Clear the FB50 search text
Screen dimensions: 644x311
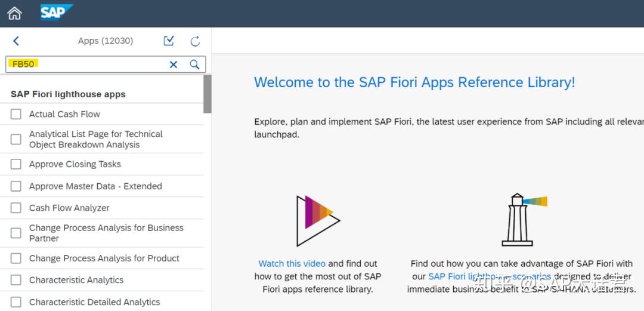click(174, 64)
